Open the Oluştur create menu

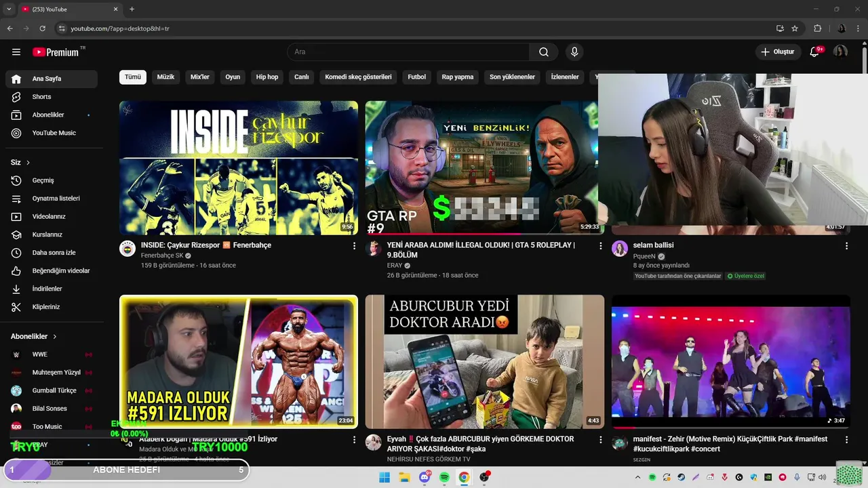(777, 52)
